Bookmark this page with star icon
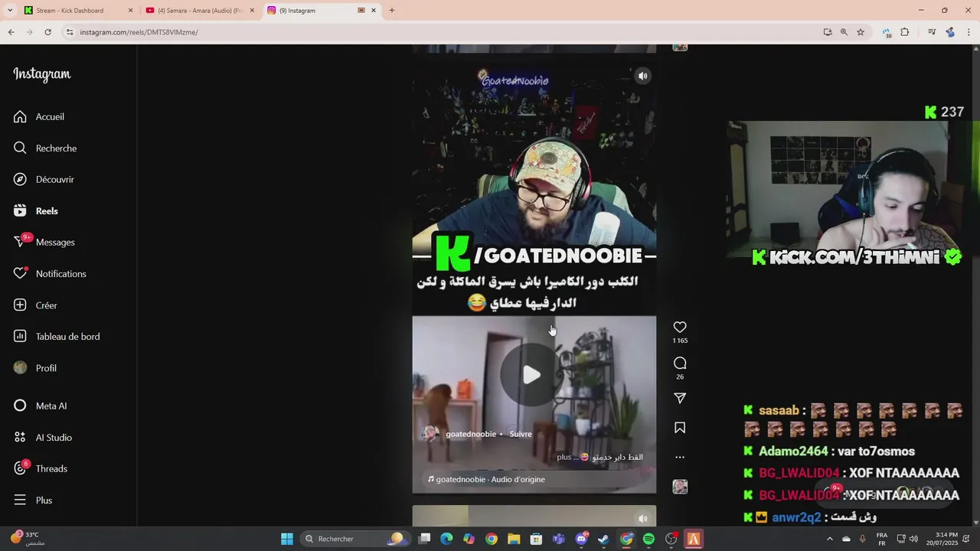The height and width of the screenshot is (551, 980). coord(861,32)
